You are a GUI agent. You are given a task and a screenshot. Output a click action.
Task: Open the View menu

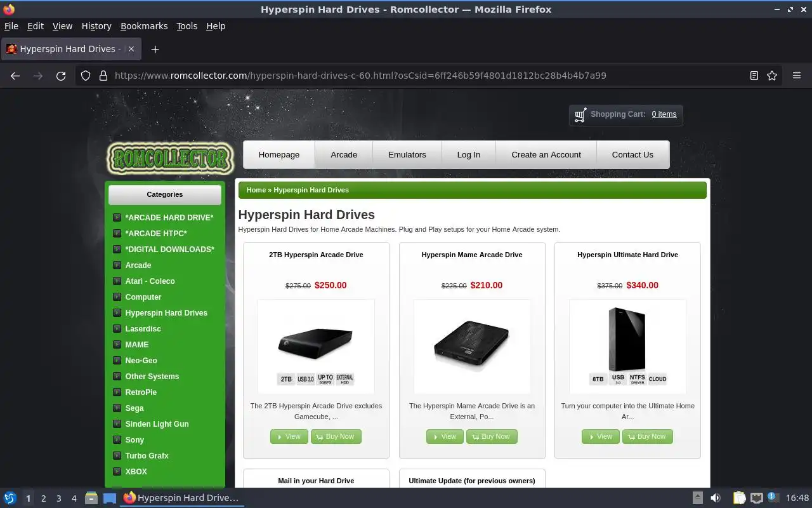[62, 26]
